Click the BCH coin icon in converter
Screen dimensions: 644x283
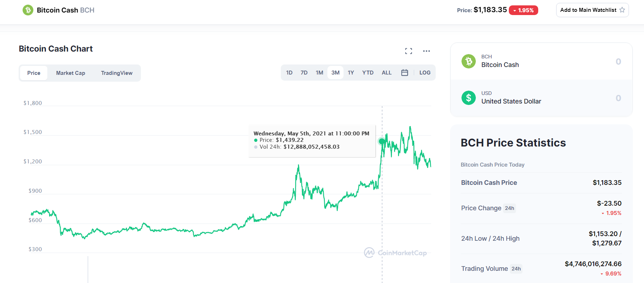pos(469,61)
